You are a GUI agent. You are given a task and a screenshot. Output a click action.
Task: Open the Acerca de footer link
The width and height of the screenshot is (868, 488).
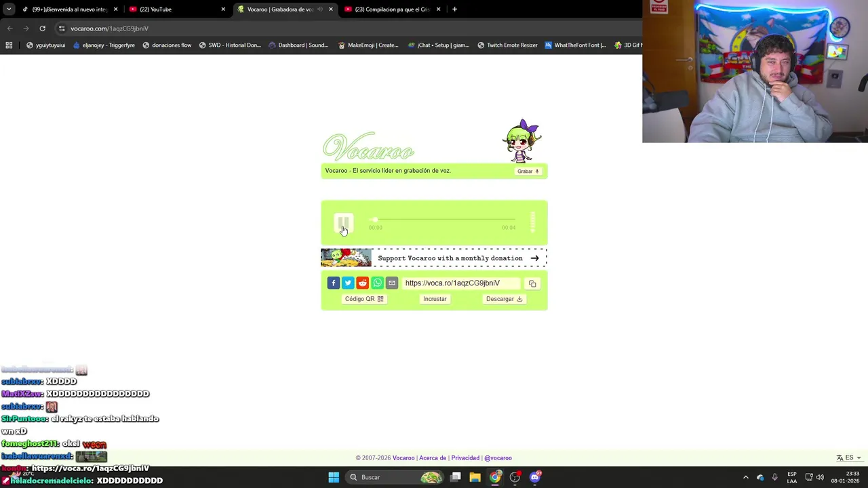pyautogui.click(x=433, y=458)
